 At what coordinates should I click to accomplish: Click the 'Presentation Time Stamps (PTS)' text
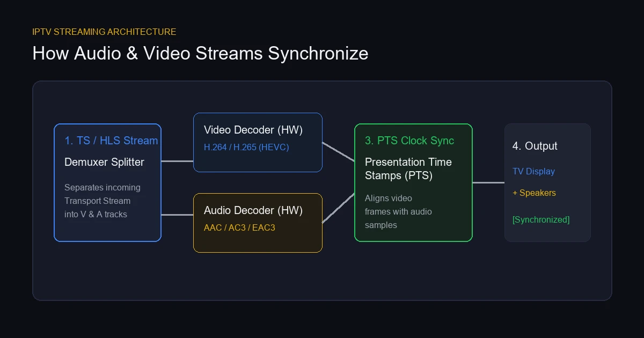408,168
